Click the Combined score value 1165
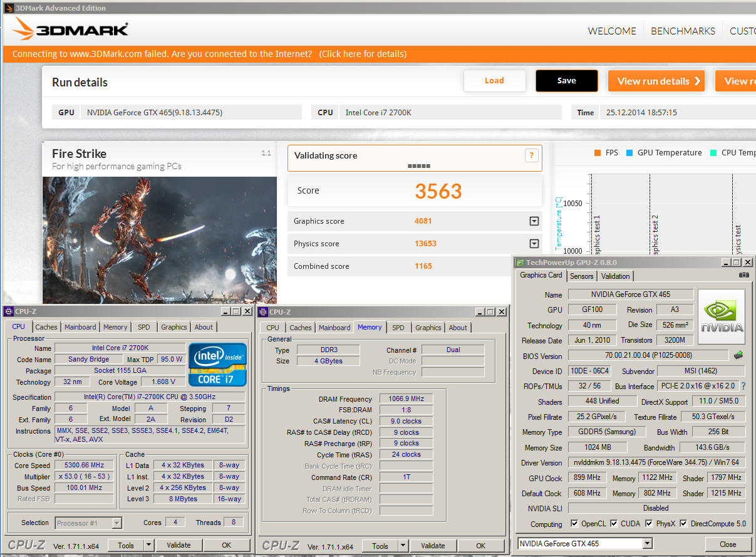The height and width of the screenshot is (557, 756). [x=423, y=266]
